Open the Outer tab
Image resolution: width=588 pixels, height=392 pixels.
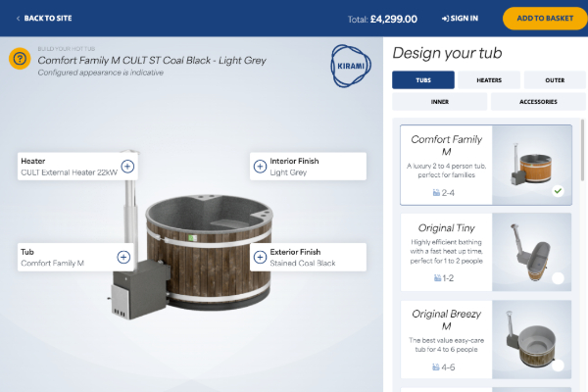[x=555, y=80]
